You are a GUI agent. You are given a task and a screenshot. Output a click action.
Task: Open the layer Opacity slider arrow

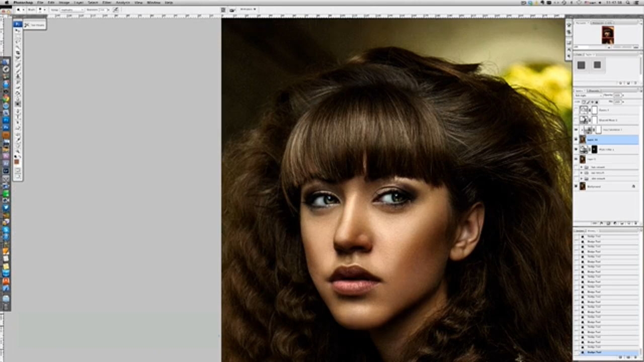[623, 95]
